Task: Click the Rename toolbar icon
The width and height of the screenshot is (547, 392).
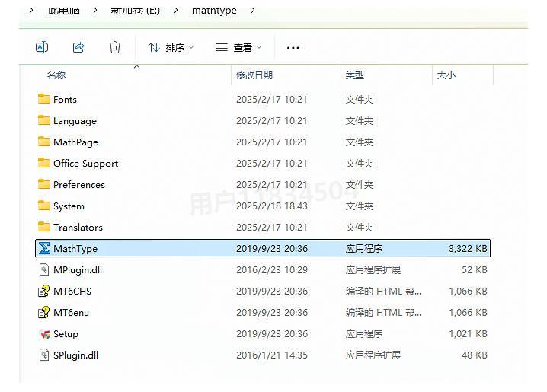Action: point(42,47)
